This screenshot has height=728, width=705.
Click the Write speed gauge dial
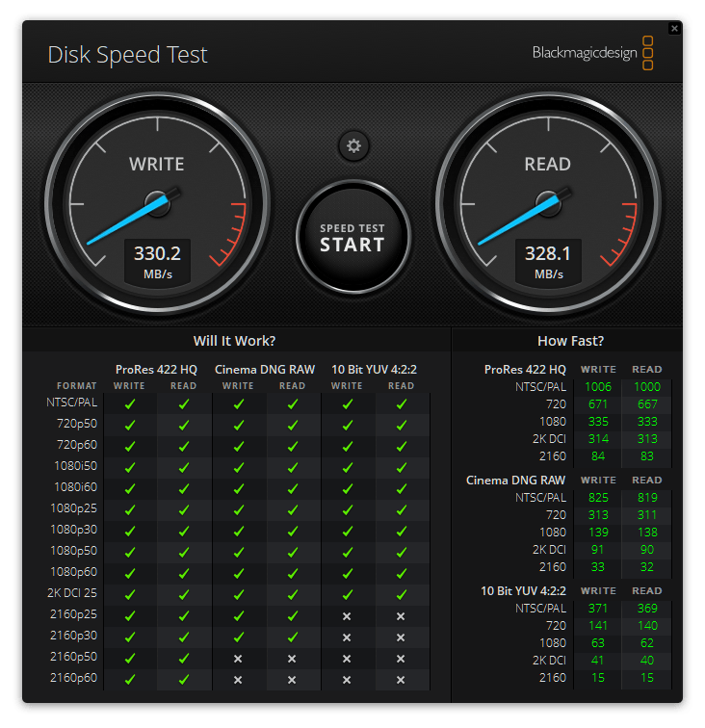(x=157, y=203)
